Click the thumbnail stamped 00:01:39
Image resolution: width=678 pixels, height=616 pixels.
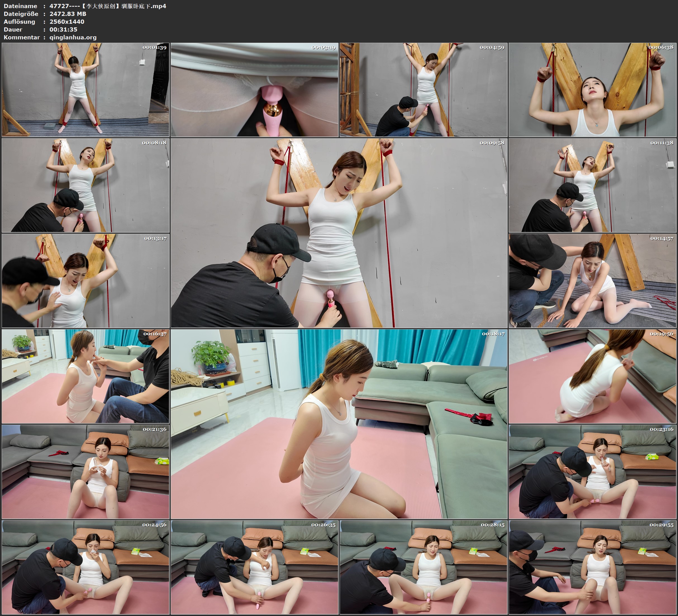pos(85,90)
